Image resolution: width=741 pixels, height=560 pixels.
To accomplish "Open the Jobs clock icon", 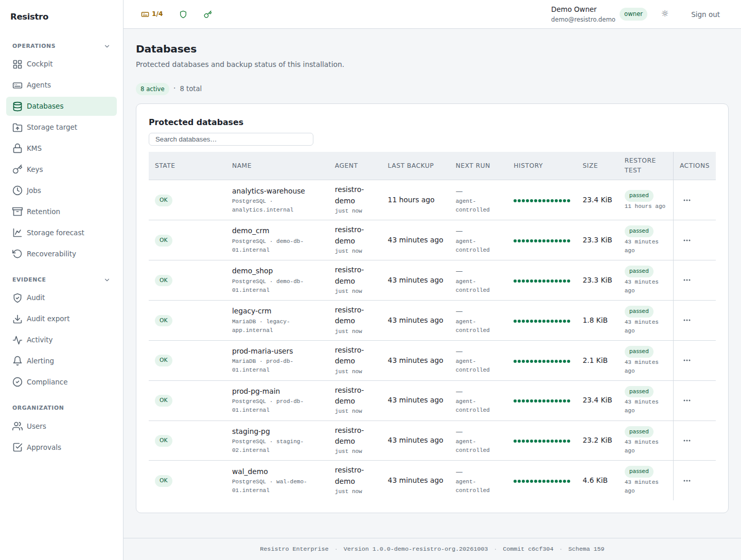I will click(17, 191).
